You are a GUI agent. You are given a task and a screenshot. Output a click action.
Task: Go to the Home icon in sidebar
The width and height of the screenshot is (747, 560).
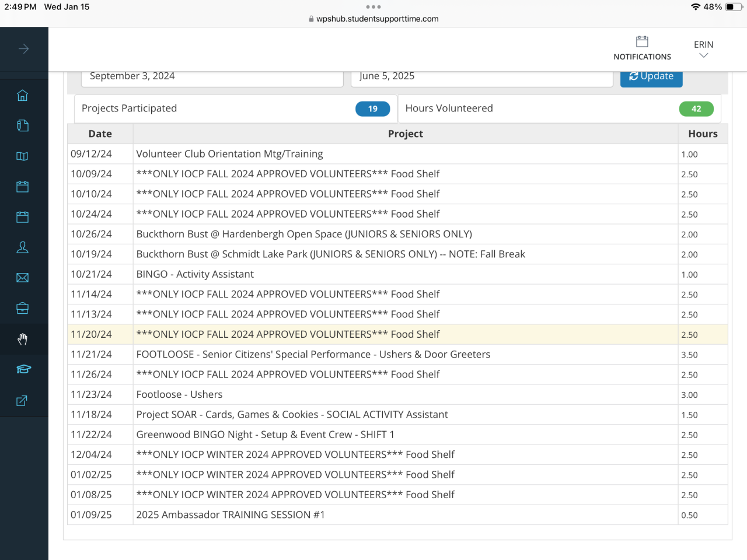[x=23, y=96]
